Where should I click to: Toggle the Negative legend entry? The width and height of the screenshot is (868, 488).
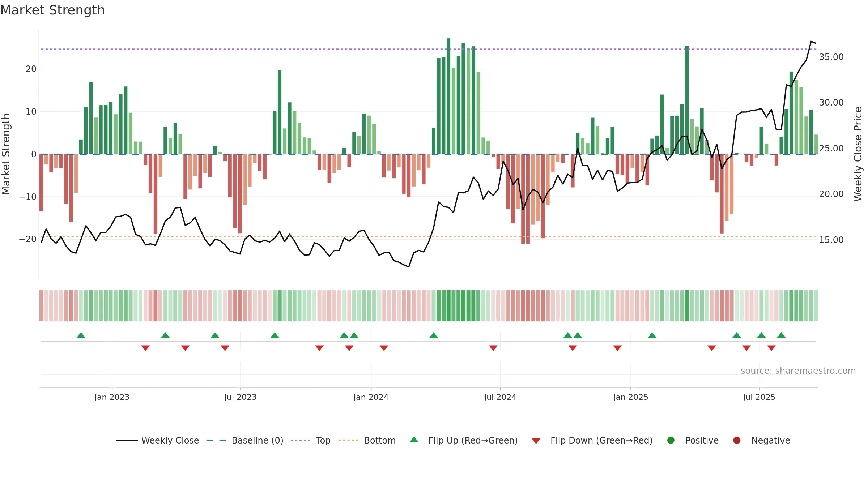pyautogui.click(x=761, y=440)
